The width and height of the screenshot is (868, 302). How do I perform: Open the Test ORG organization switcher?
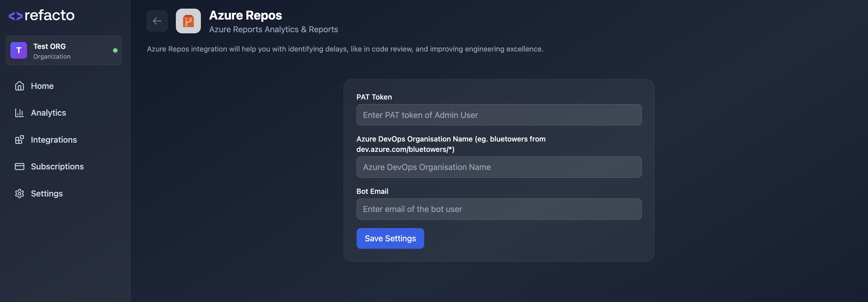tap(64, 51)
